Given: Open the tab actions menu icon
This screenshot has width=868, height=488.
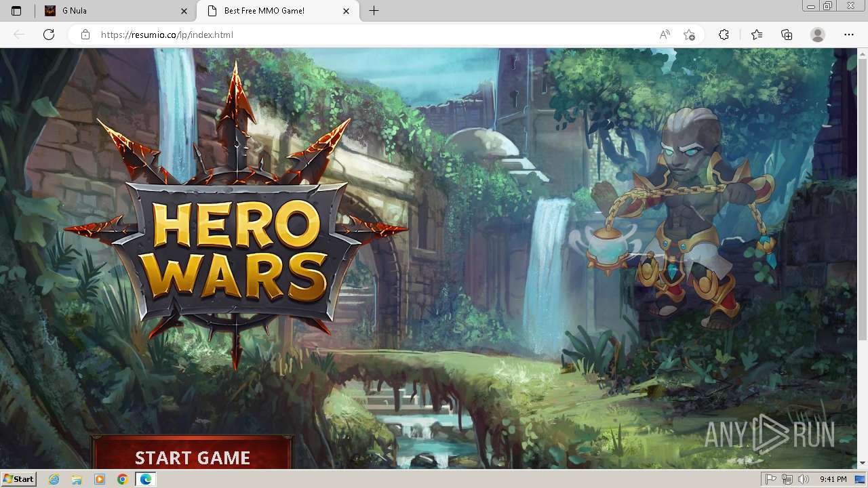Looking at the screenshot, I should (16, 11).
